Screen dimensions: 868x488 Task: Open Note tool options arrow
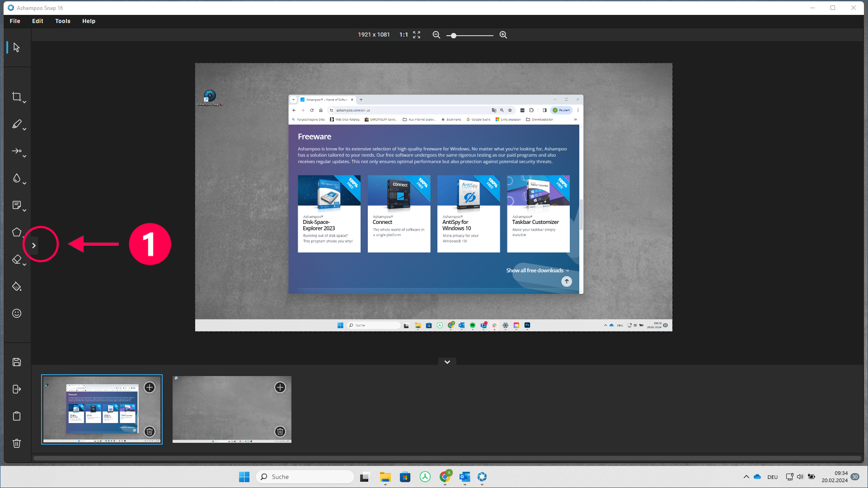[24, 210]
